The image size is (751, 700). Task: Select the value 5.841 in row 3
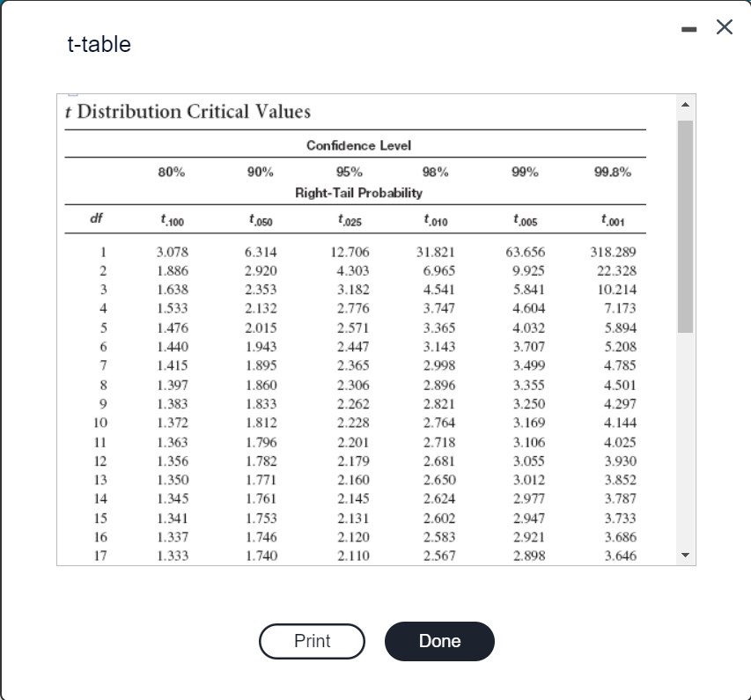[x=529, y=290]
